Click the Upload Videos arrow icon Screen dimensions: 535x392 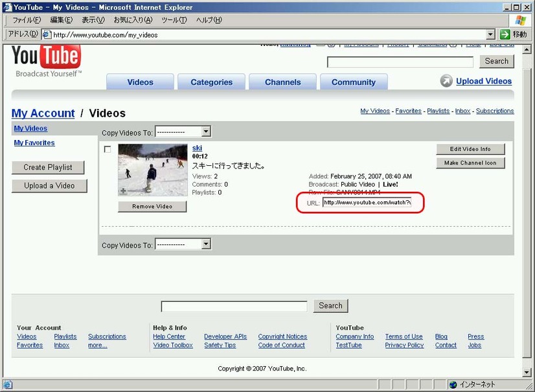pyautogui.click(x=446, y=81)
